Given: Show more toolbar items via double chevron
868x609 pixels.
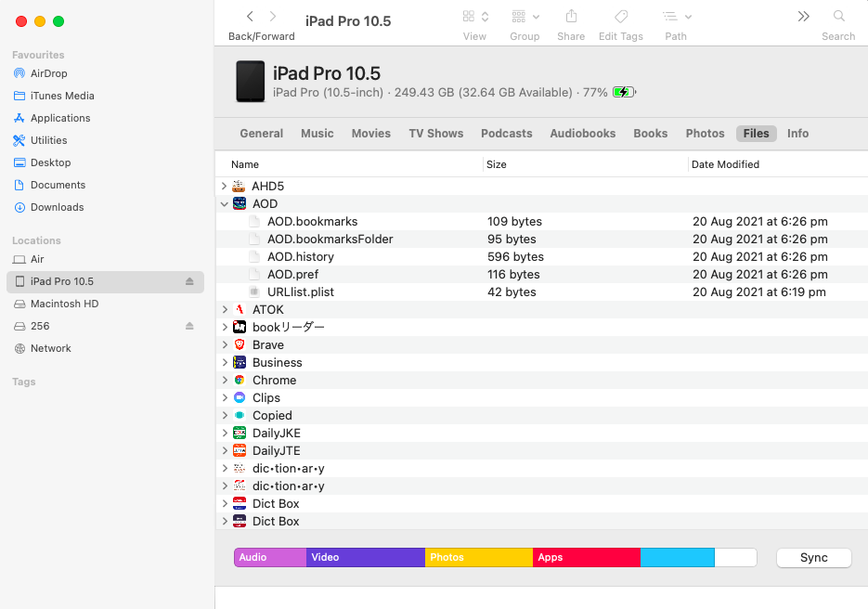Looking at the screenshot, I should coord(804,17).
